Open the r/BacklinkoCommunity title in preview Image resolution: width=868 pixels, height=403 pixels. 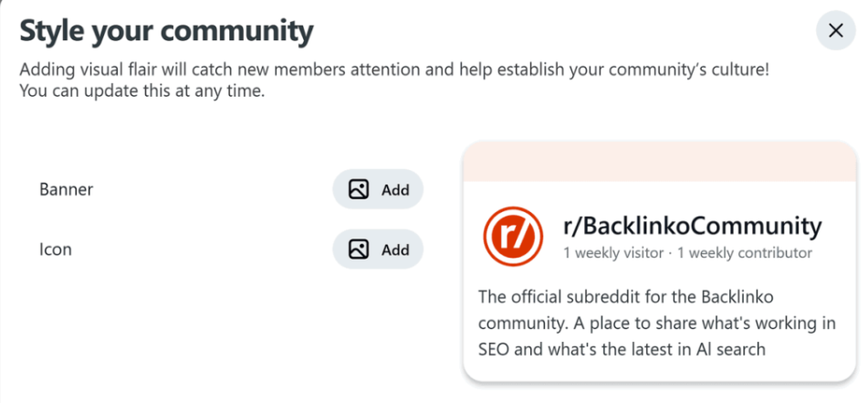693,225
